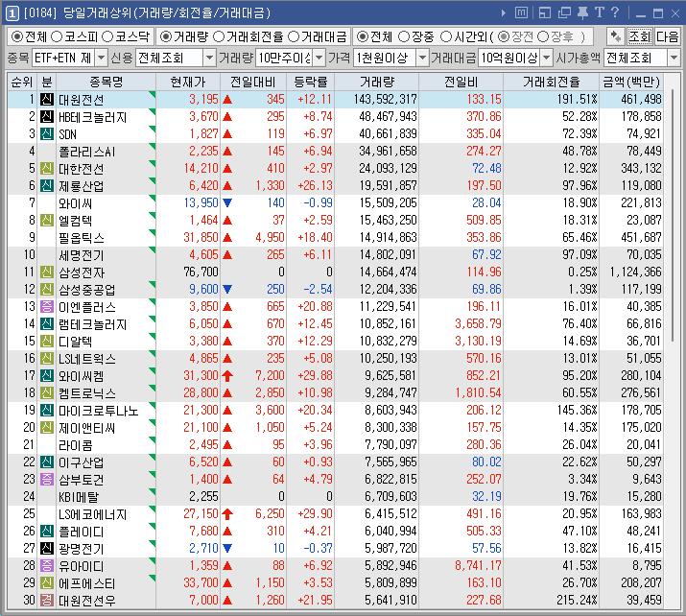Sort by the 순위 column header

tap(22, 82)
